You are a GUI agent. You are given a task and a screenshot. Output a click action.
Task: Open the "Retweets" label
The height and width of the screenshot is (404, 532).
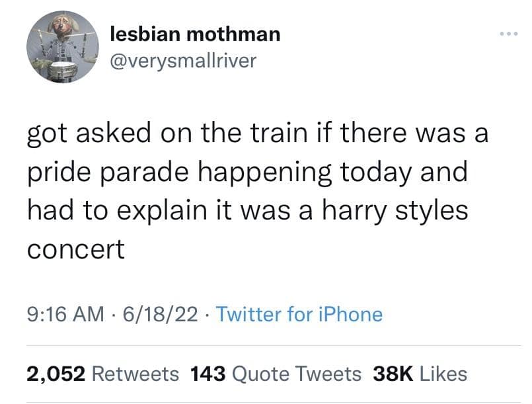click(135, 374)
